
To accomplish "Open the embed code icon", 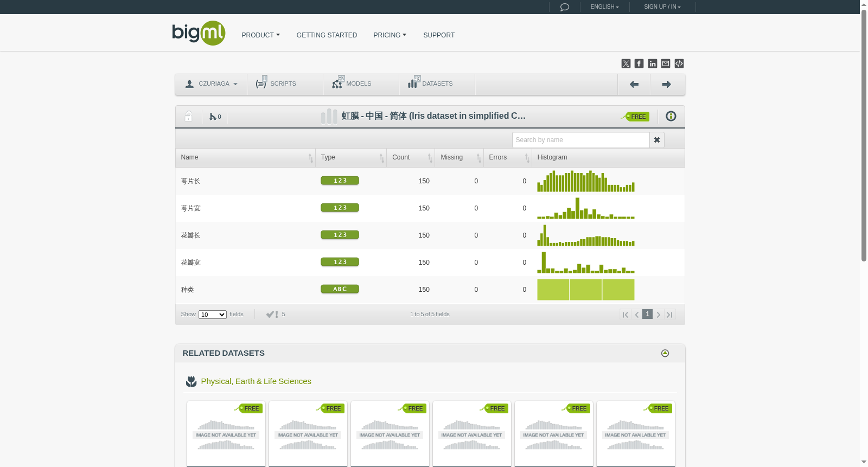I will [x=679, y=63].
